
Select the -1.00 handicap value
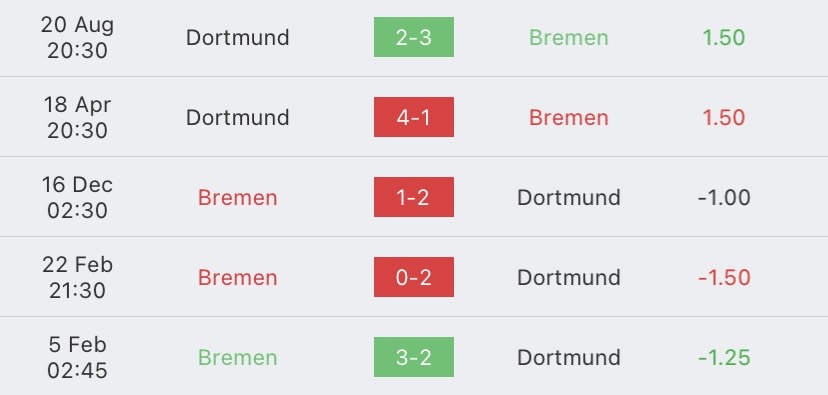coord(724,198)
